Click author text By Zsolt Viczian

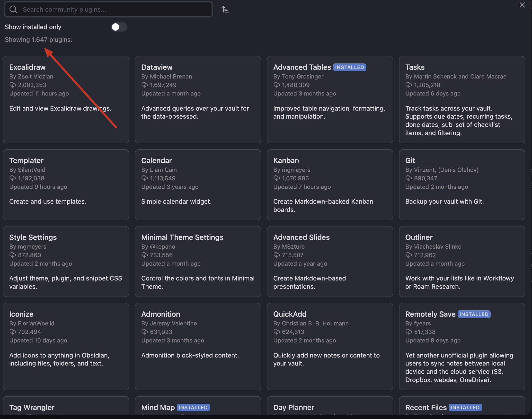[x=31, y=77]
